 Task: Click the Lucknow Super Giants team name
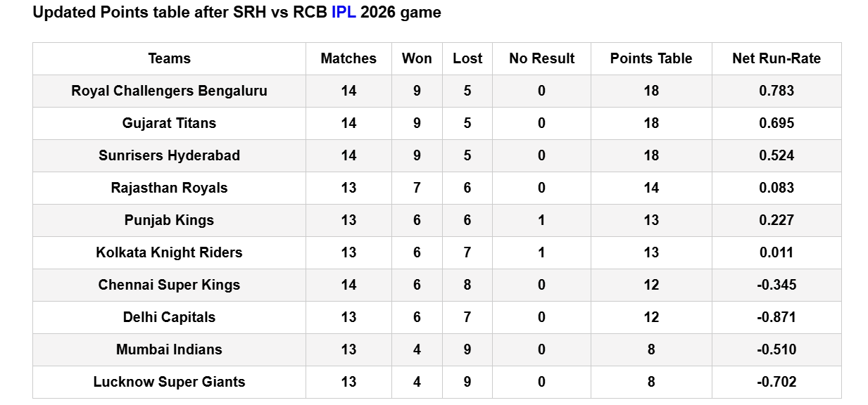(x=169, y=382)
